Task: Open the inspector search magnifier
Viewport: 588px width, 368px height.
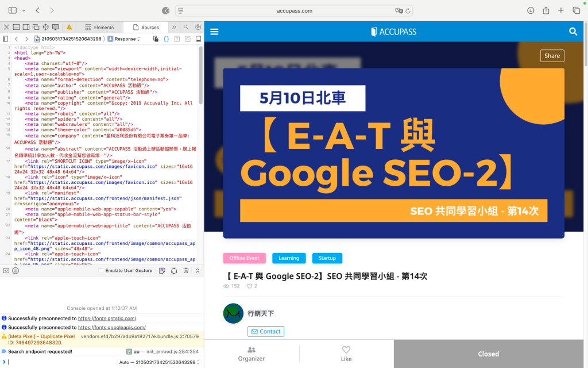Action: pyautogui.click(x=185, y=27)
